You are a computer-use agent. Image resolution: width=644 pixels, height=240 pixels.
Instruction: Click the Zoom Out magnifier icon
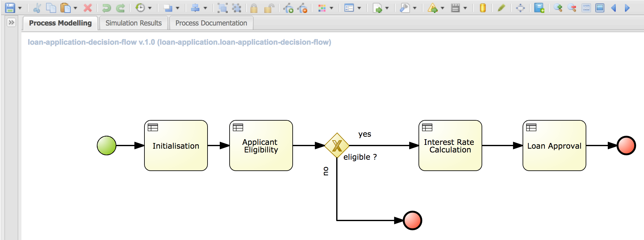pyautogui.click(x=572, y=8)
